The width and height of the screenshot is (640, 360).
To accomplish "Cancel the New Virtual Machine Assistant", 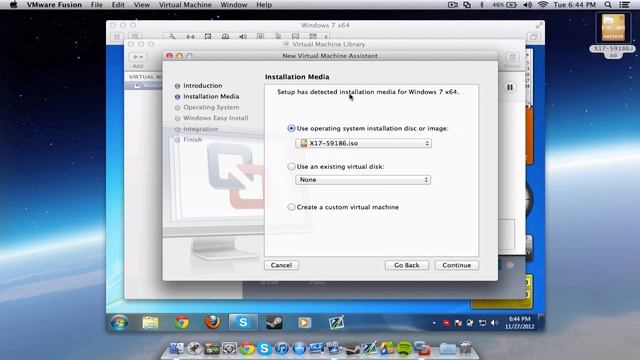I will 281,265.
